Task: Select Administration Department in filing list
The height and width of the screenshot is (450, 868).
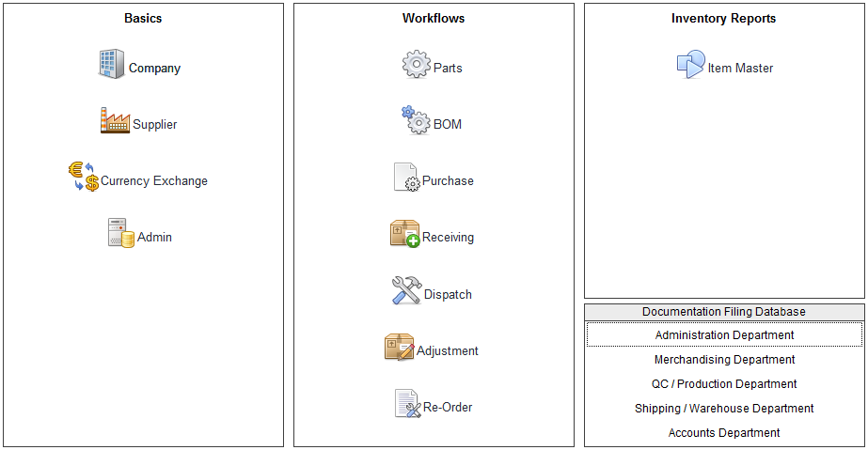Action: 724,335
